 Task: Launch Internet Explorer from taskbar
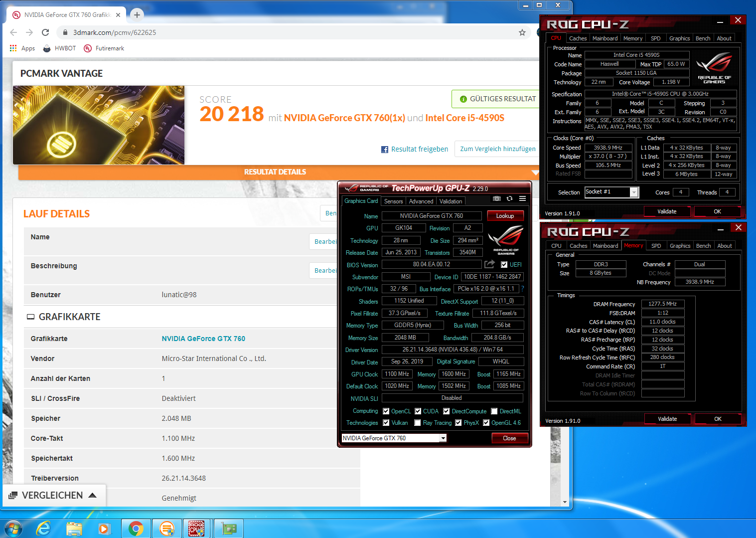pos(44,528)
